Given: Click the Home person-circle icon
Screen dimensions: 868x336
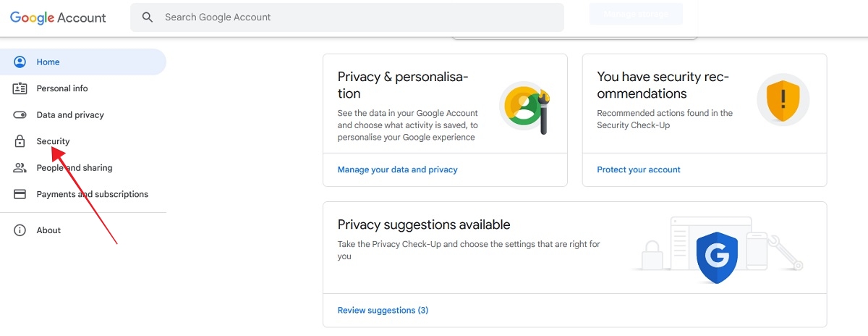Looking at the screenshot, I should pyautogui.click(x=20, y=62).
